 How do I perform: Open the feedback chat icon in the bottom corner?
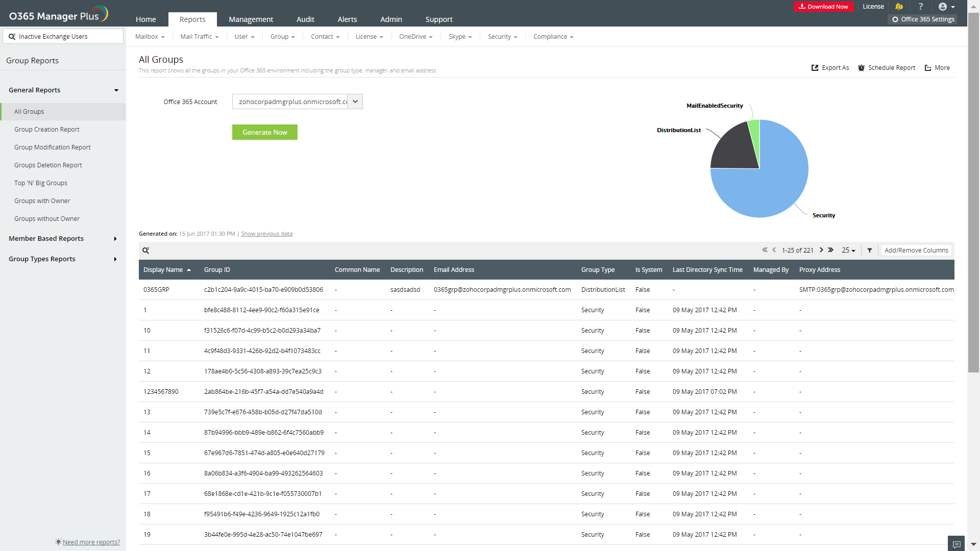[956, 544]
